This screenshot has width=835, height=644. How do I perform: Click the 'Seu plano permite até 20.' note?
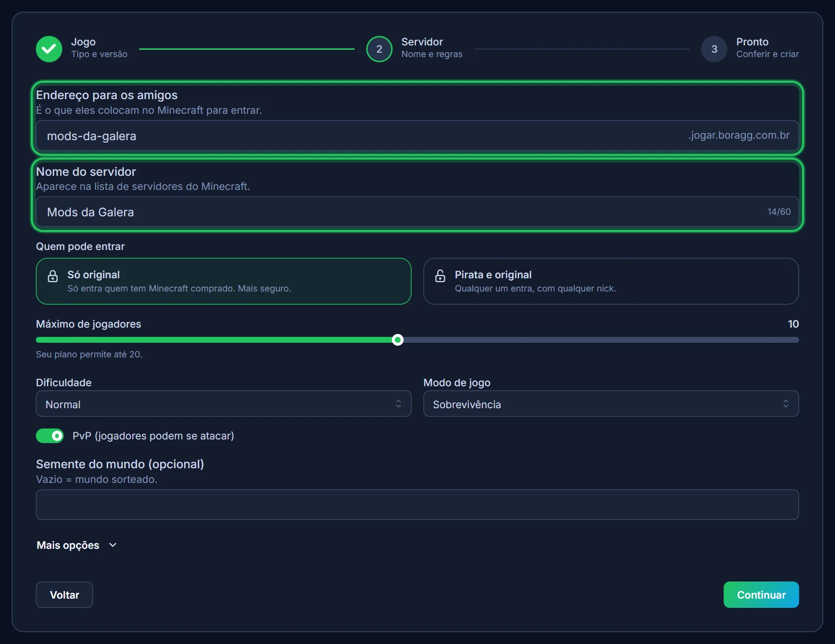(x=89, y=354)
